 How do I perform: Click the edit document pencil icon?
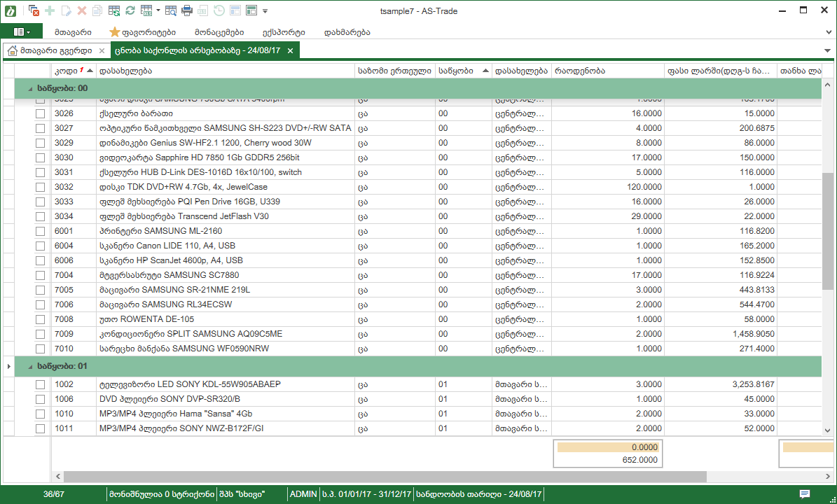(x=67, y=10)
